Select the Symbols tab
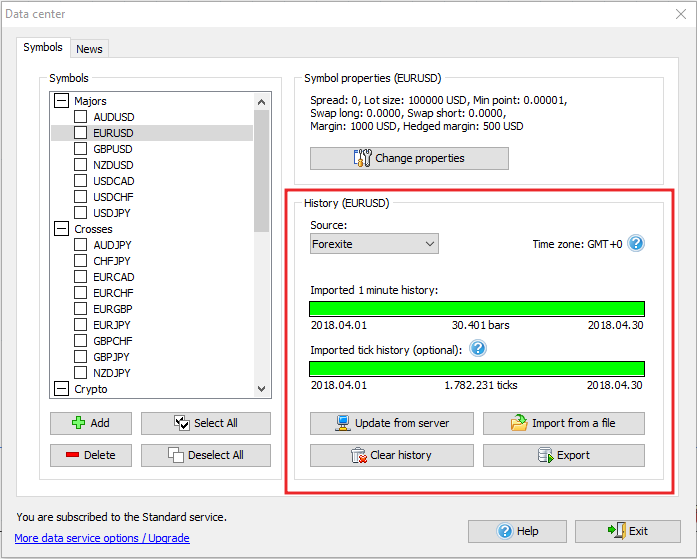This screenshot has width=697, height=559. pyautogui.click(x=43, y=47)
